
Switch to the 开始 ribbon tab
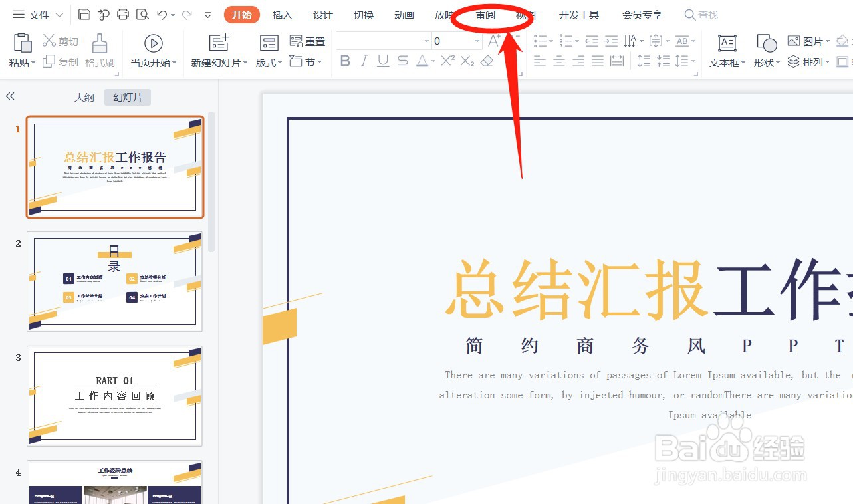coord(242,15)
